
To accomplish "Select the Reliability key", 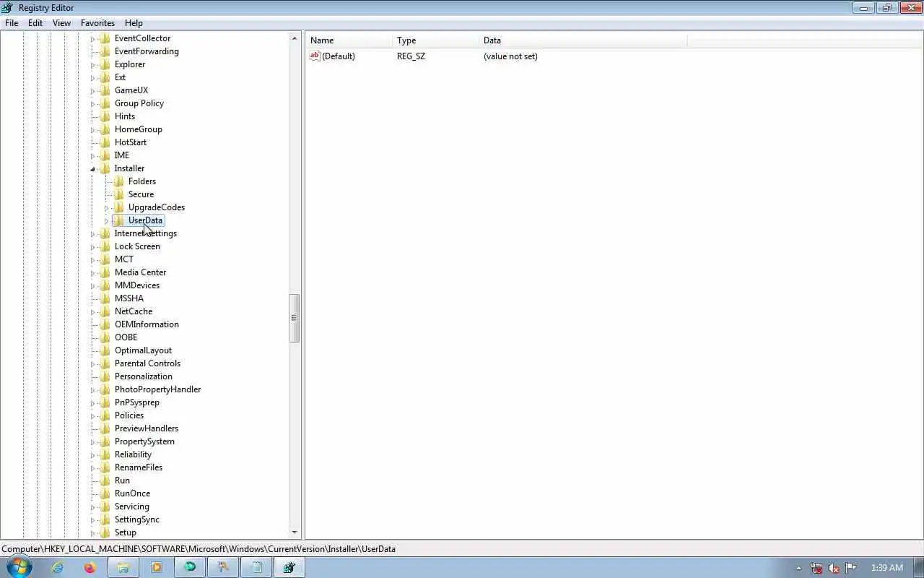I will [133, 454].
